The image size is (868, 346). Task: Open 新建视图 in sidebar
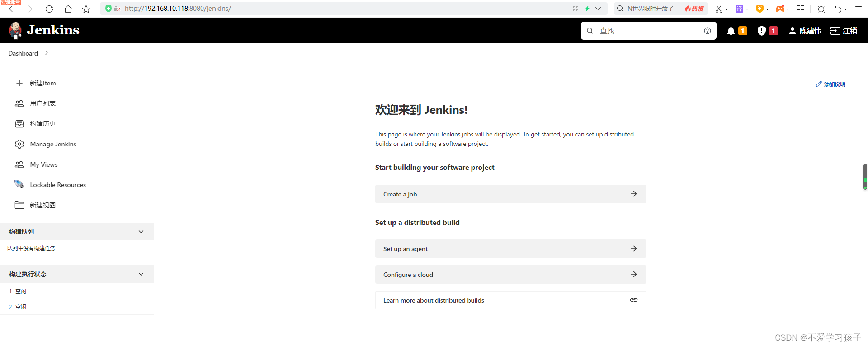pyautogui.click(x=43, y=205)
